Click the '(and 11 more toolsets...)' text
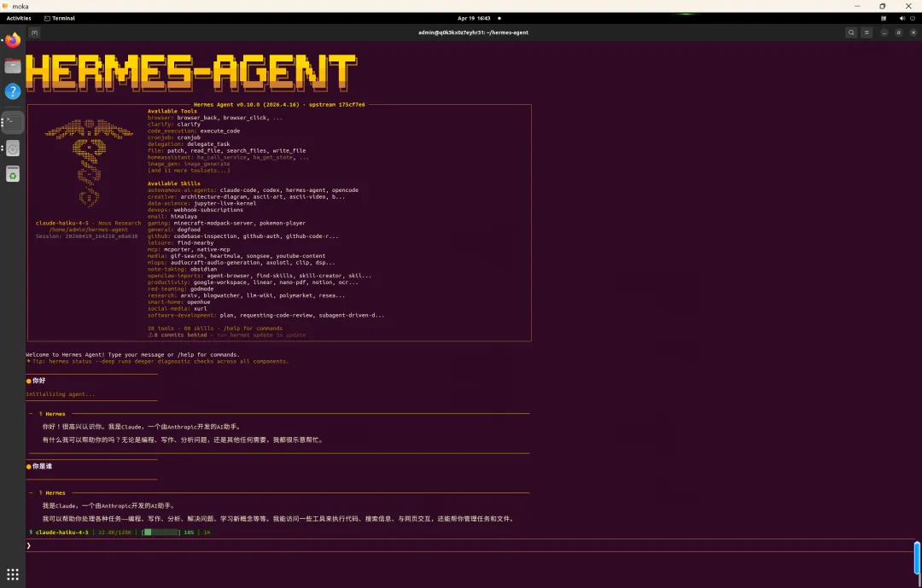922x588 pixels. tap(189, 171)
